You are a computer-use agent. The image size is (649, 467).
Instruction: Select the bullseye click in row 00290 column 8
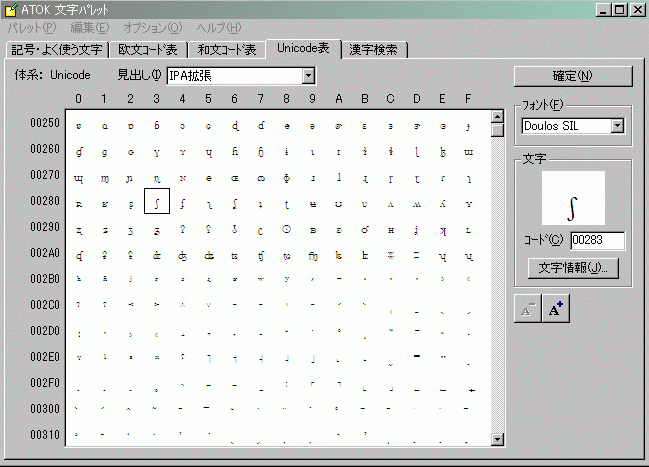287,230
